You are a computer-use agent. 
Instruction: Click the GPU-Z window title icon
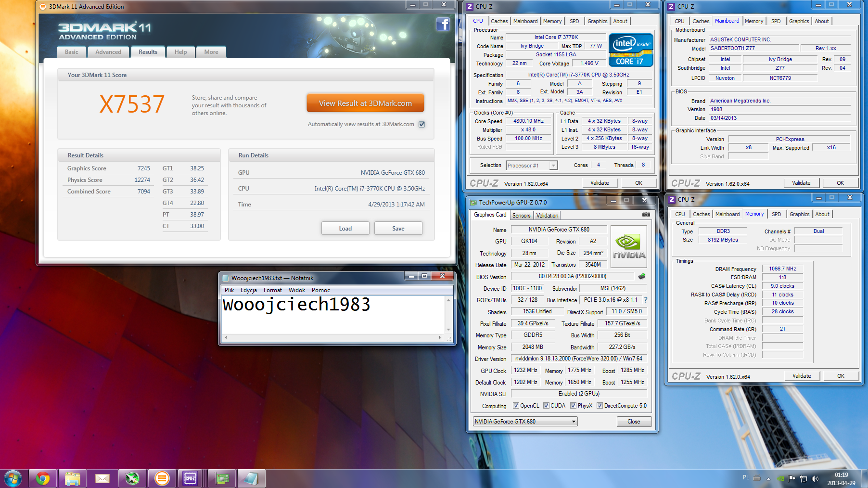tap(473, 203)
